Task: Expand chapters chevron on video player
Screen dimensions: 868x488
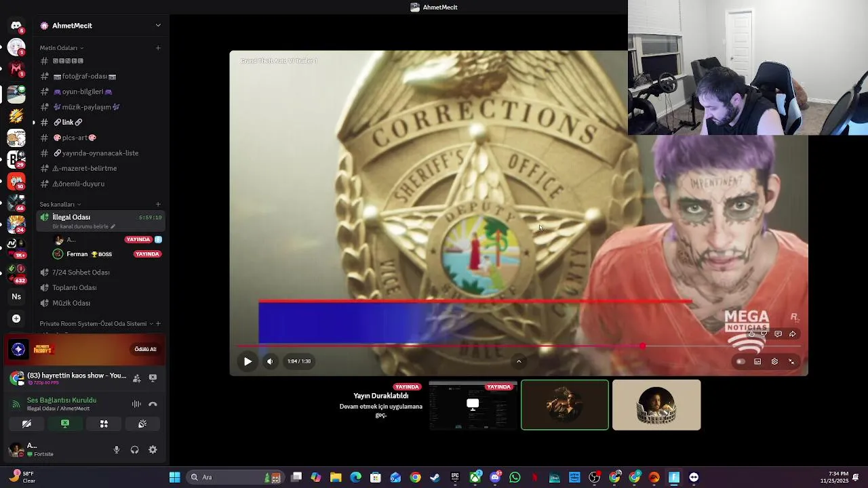Action: click(x=519, y=361)
